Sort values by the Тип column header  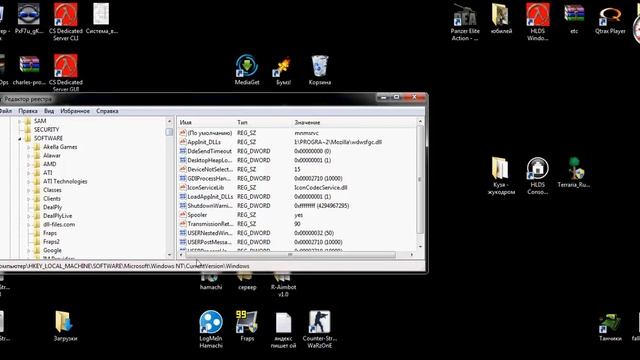pyautogui.click(x=263, y=122)
